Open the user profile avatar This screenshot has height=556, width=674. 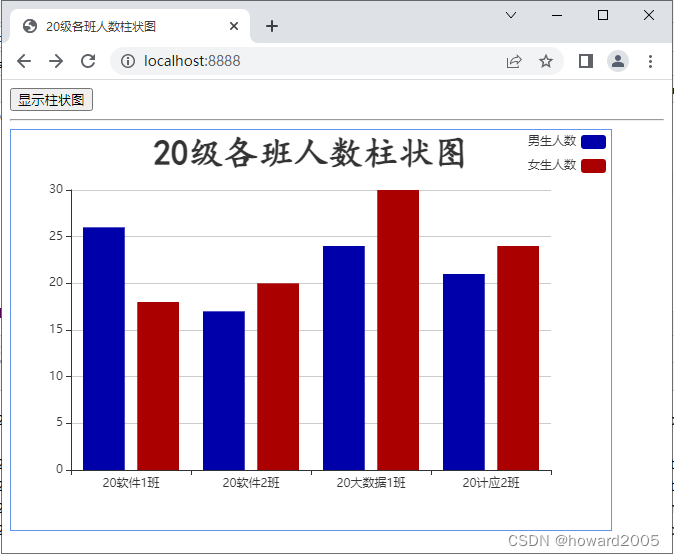(x=618, y=61)
